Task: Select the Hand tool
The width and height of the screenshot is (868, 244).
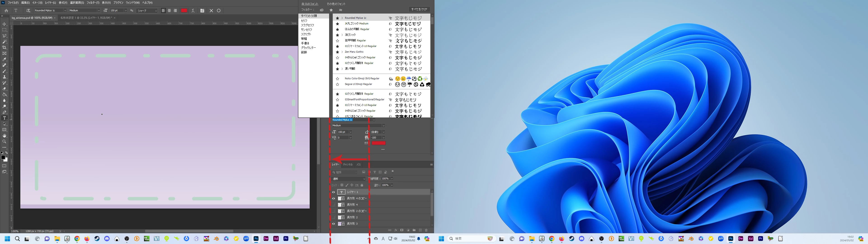Action: click(4, 136)
